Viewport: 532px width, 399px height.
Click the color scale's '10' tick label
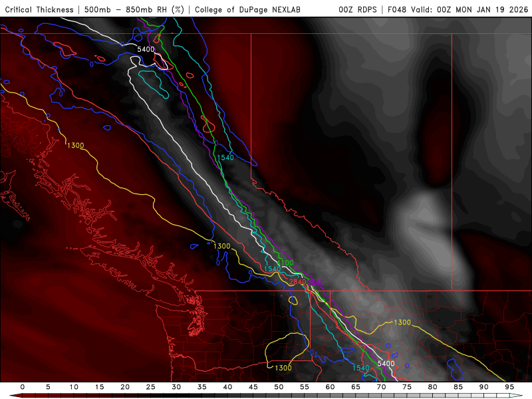[74, 387]
